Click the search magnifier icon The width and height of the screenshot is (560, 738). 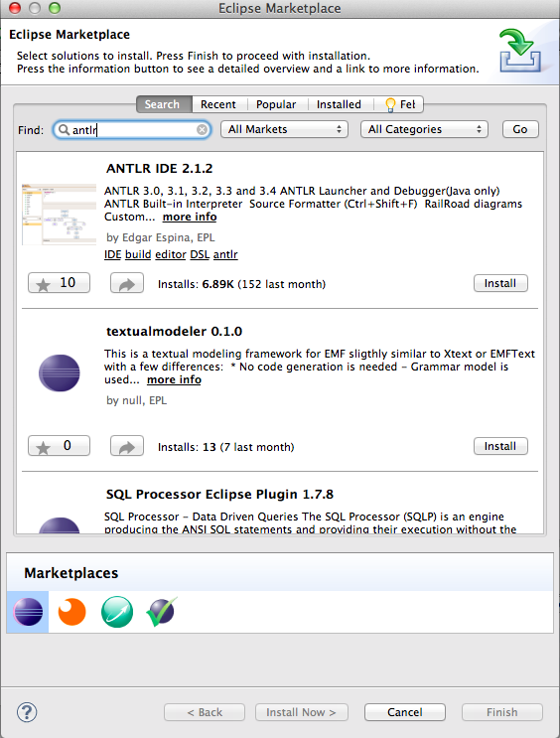64,129
